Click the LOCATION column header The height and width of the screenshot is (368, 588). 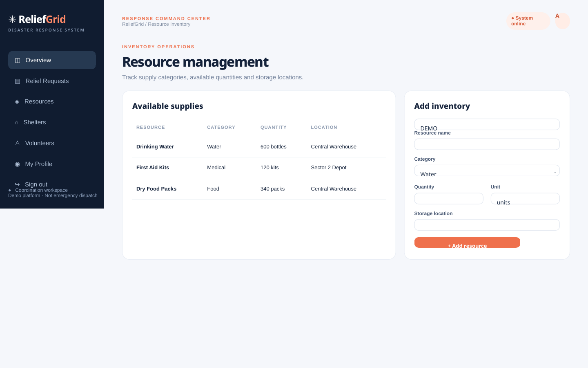pyautogui.click(x=324, y=128)
